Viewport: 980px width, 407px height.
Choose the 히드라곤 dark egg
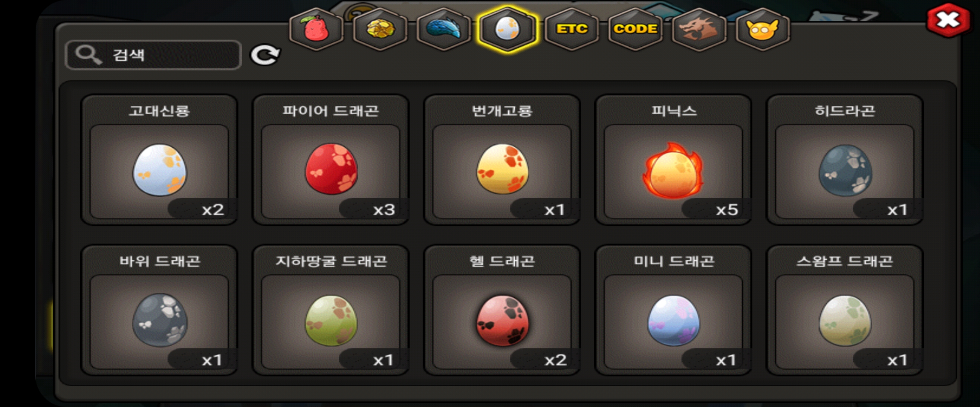coord(845,160)
